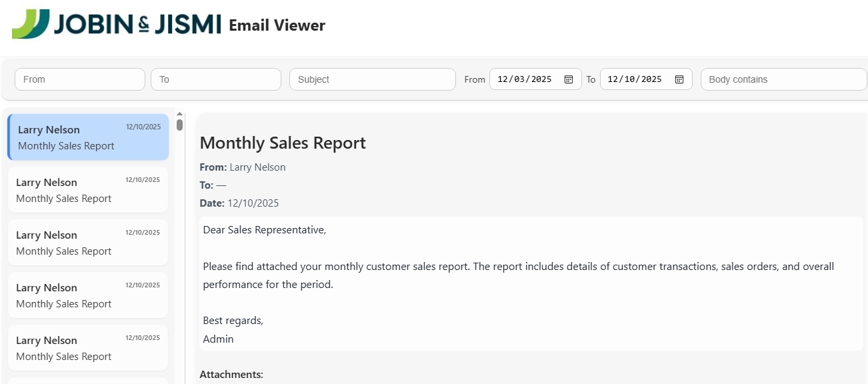Click the From sender filter field

pyautogui.click(x=80, y=79)
